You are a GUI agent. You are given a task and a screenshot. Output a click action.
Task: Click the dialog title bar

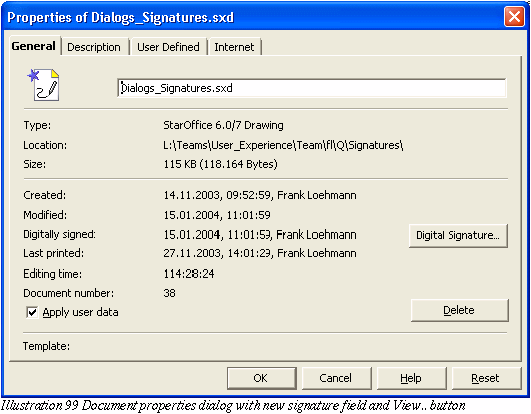(254, 17)
